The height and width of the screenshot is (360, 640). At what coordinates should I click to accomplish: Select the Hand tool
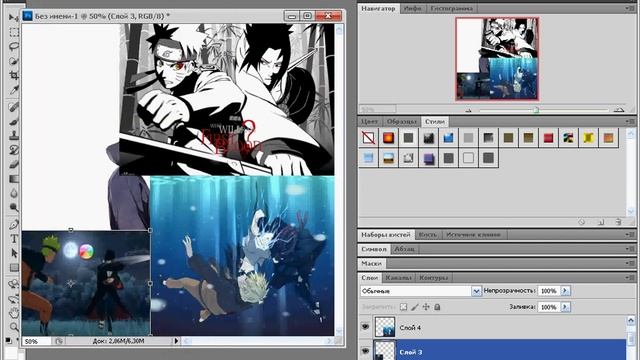pos(13,313)
